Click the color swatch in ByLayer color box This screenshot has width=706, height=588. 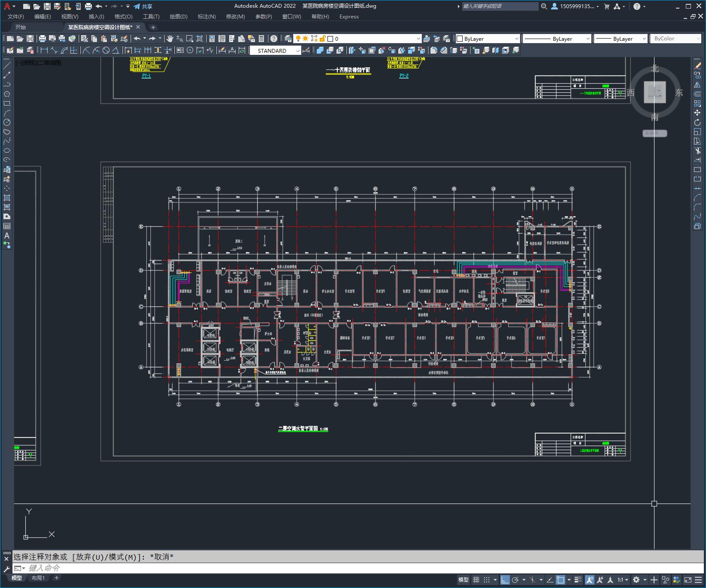point(460,39)
